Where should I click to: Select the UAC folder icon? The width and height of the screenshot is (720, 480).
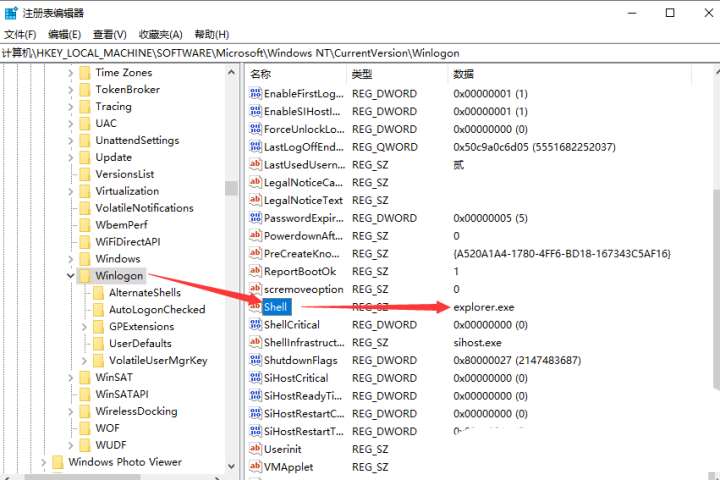85,124
